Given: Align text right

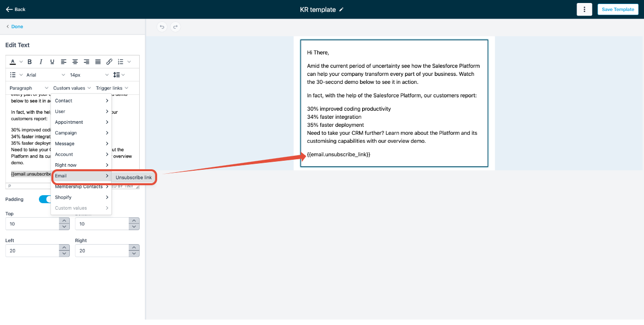Looking at the screenshot, I should [86, 62].
